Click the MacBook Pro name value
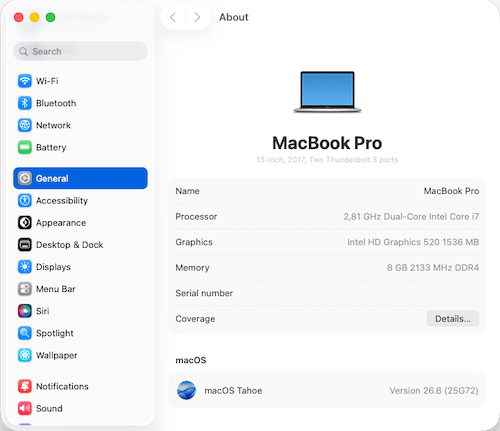This screenshot has height=431, width=500. (x=451, y=191)
